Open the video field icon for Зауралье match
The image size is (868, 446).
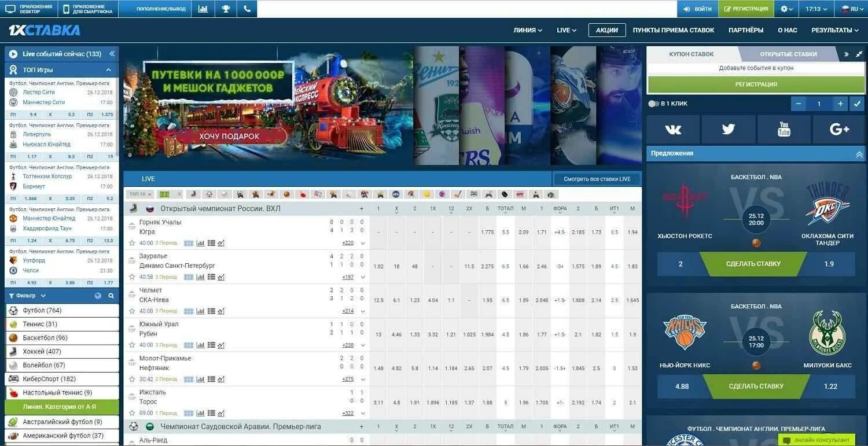click(189, 277)
